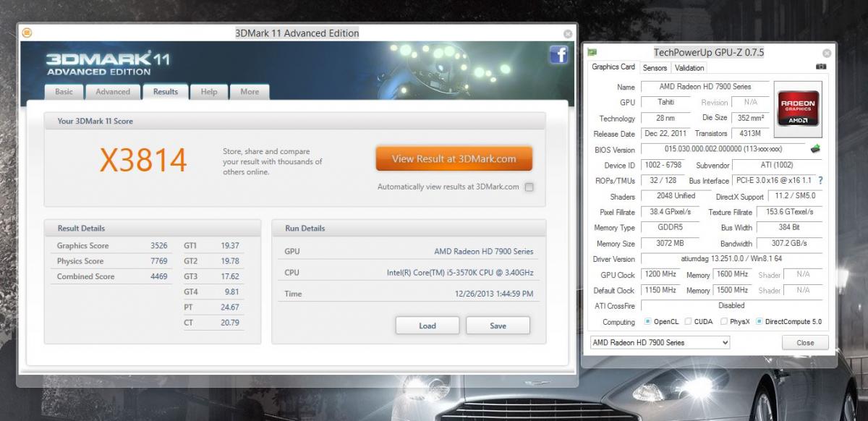
Task: Switch to the Advanced tab in 3DMark
Action: 113,92
